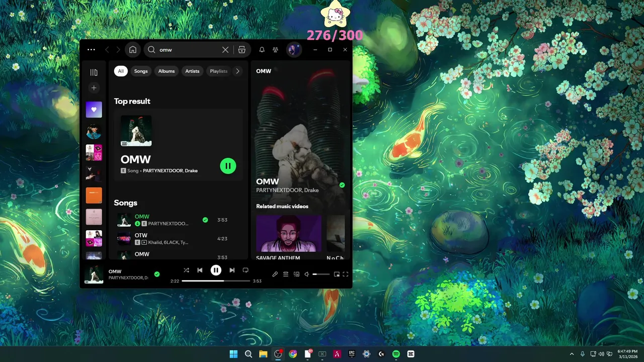This screenshot has width=644, height=362.
Task: Open the profile avatar menu
Action: (294, 50)
